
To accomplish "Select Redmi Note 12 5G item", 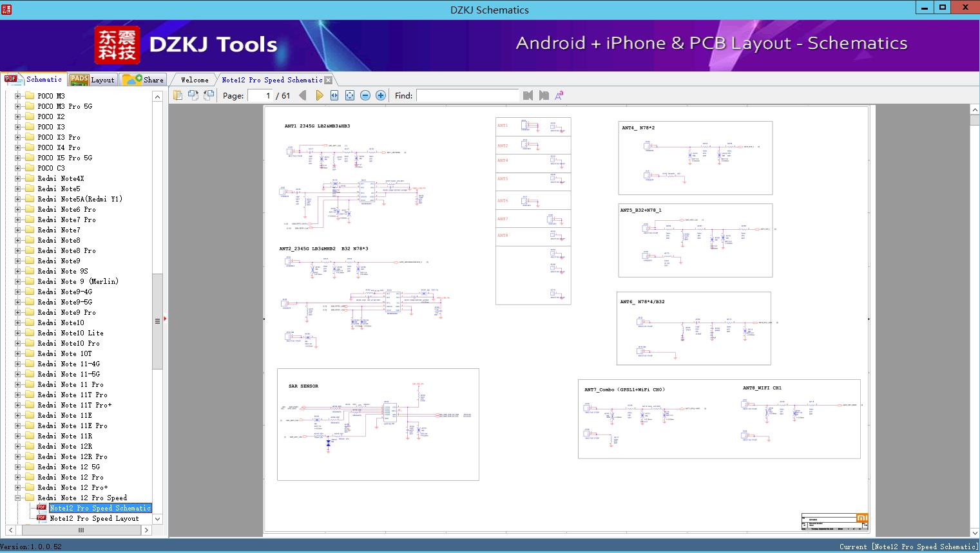I will pos(68,467).
